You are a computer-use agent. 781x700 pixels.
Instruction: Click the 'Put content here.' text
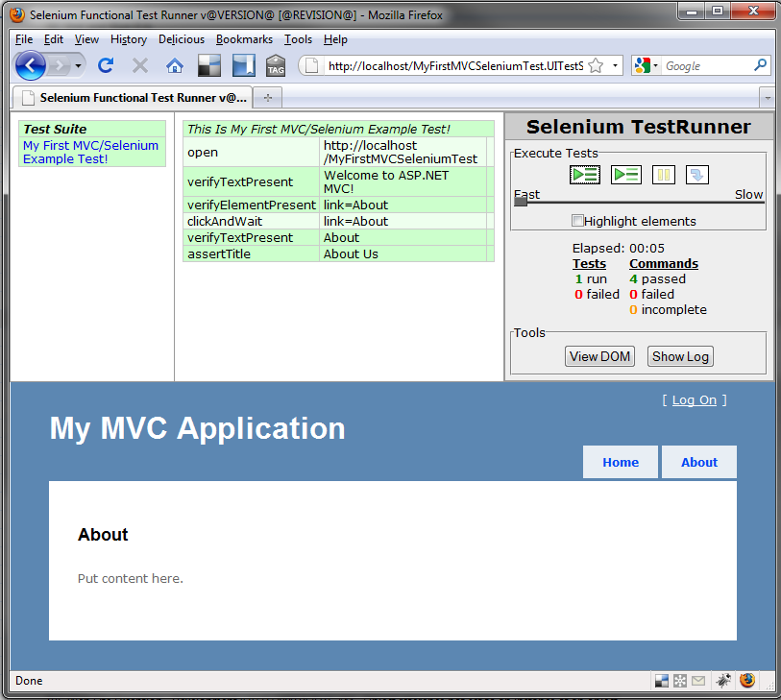point(131,578)
